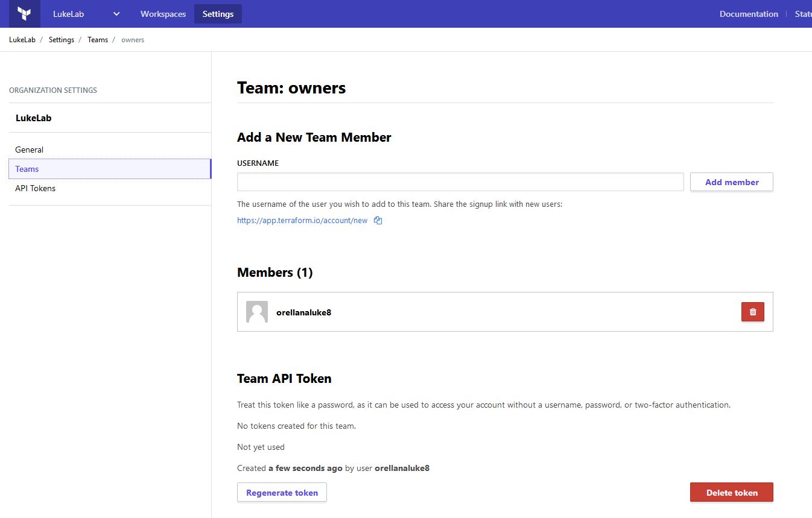The width and height of the screenshot is (812, 518).
Task: Open the Settings nav item
Action: pos(218,14)
